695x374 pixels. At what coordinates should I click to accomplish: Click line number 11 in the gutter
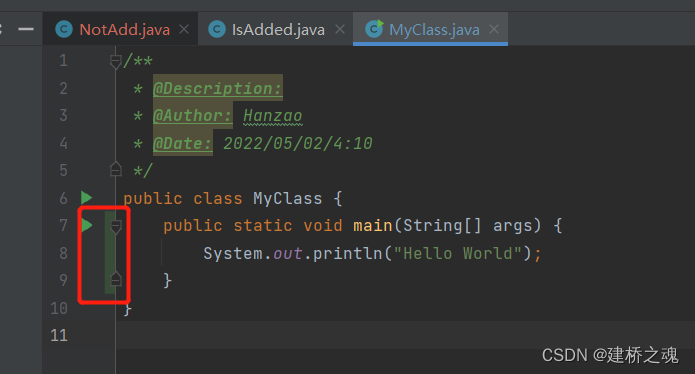[x=59, y=335]
